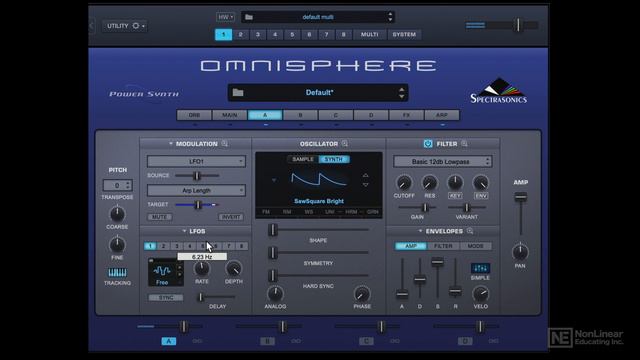Select the FILTER envelope tab

click(x=443, y=246)
